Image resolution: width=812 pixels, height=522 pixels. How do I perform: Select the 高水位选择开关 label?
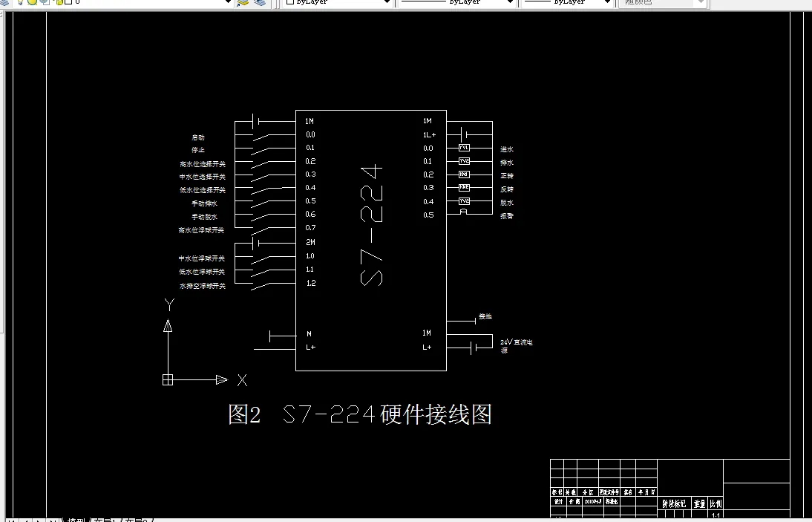coord(203,164)
